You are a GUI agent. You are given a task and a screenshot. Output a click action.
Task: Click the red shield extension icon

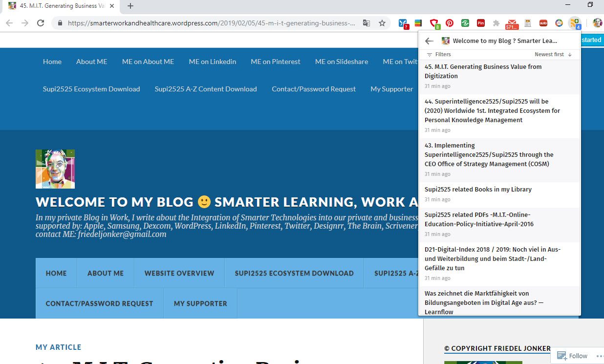(x=434, y=23)
